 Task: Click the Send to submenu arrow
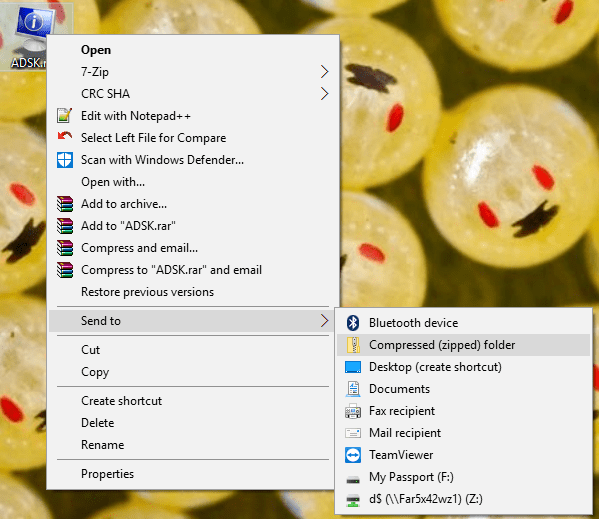coord(324,321)
